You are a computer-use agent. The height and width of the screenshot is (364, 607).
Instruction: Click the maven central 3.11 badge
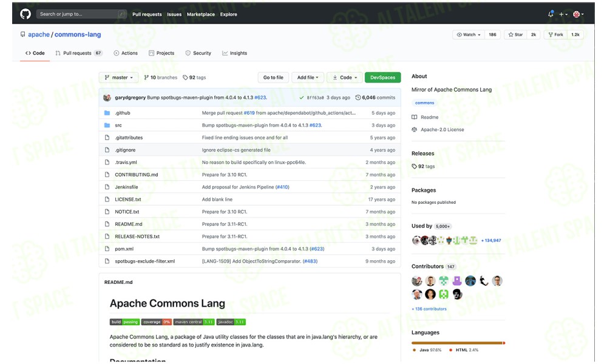pos(194,322)
